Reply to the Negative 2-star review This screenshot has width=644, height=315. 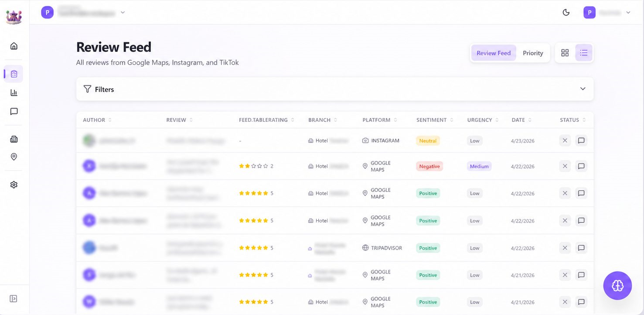(581, 166)
